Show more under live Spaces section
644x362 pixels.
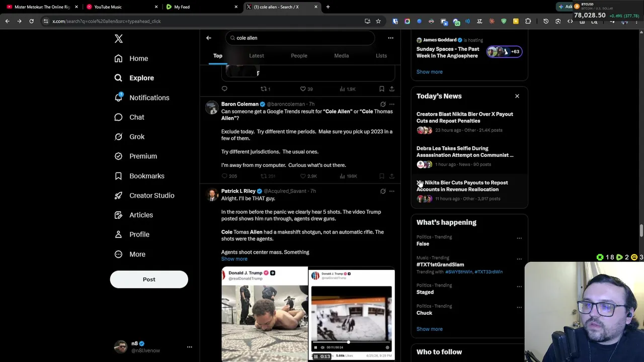430,72
